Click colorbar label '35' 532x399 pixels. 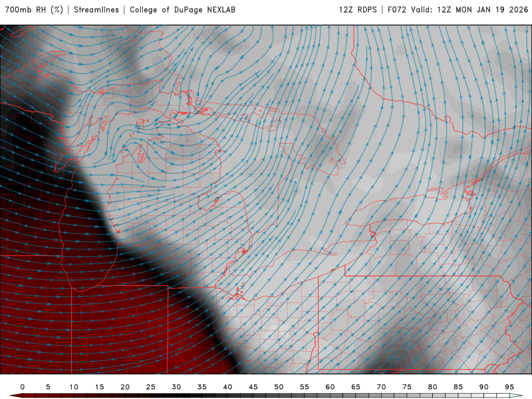(x=202, y=387)
